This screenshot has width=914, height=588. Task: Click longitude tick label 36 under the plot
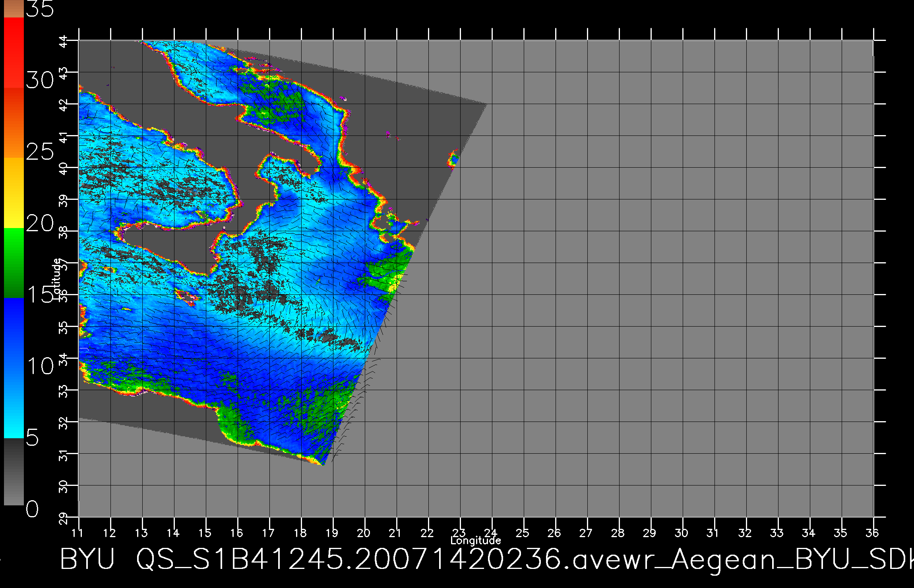872,533
